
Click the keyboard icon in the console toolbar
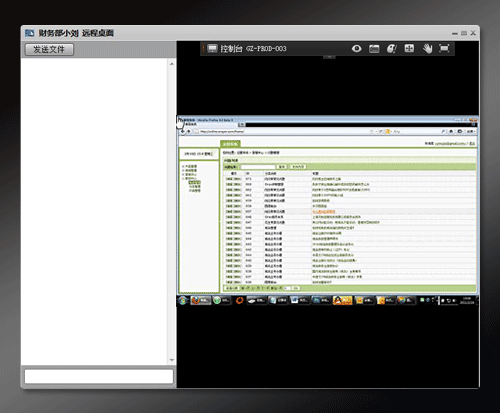(x=374, y=49)
